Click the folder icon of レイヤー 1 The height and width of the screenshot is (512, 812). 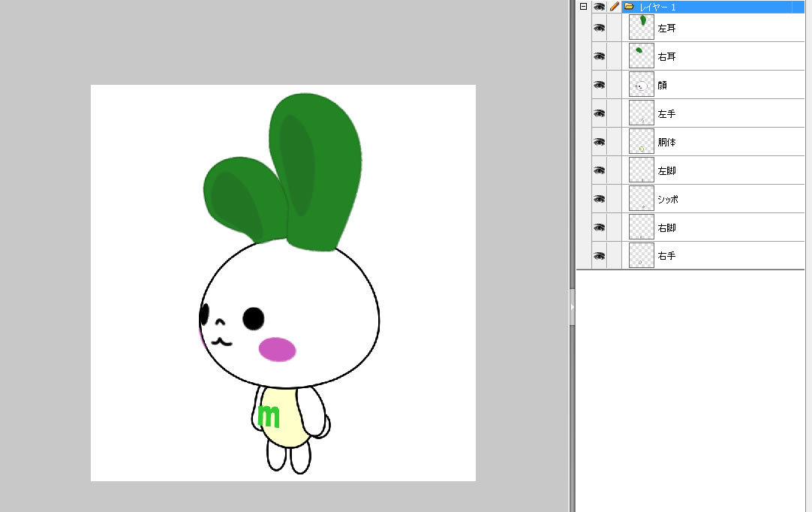[629, 6]
